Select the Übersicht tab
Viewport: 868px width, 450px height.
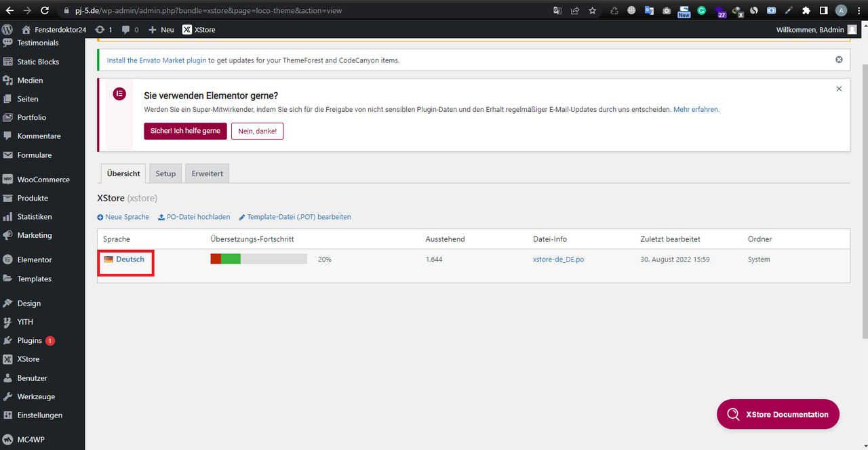[x=123, y=173]
